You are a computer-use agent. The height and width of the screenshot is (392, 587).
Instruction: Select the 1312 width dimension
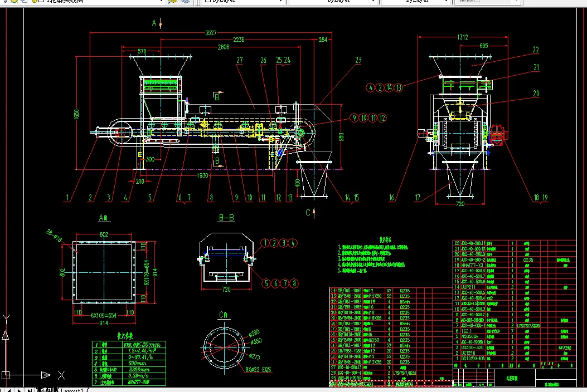[462, 37]
